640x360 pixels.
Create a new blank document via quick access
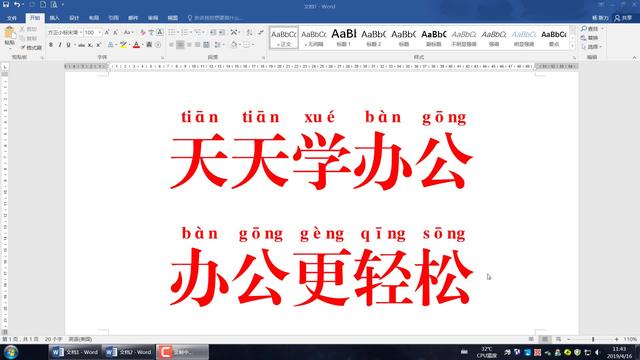click(x=43, y=4)
